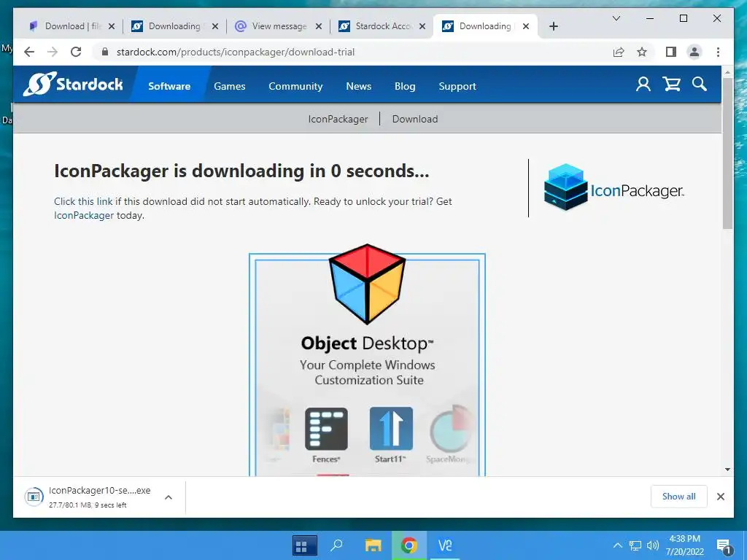Image resolution: width=747 pixels, height=560 pixels.
Task: Click the page vertical scrollbar thumb
Action: click(x=727, y=153)
